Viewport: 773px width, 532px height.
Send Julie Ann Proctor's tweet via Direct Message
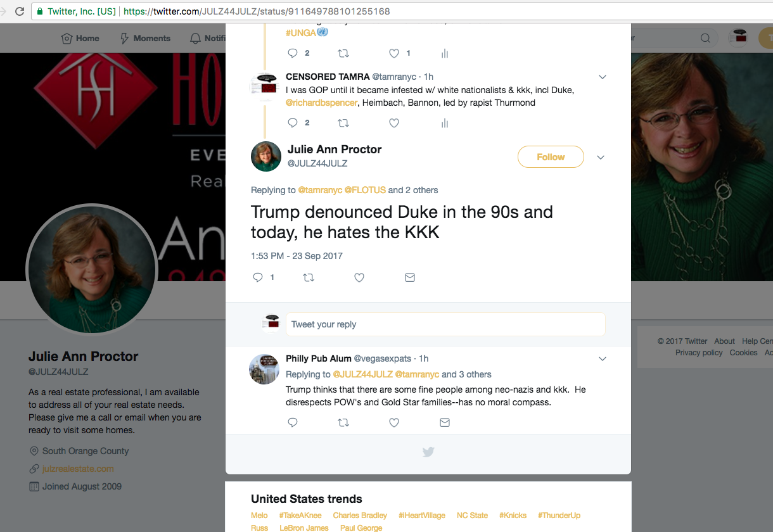click(410, 277)
